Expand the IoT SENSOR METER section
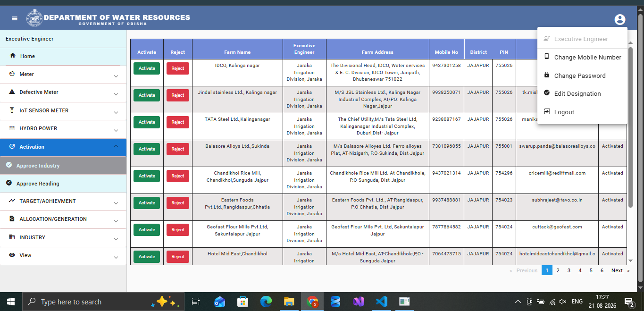Screen dimensions: 644x311 click(116, 112)
